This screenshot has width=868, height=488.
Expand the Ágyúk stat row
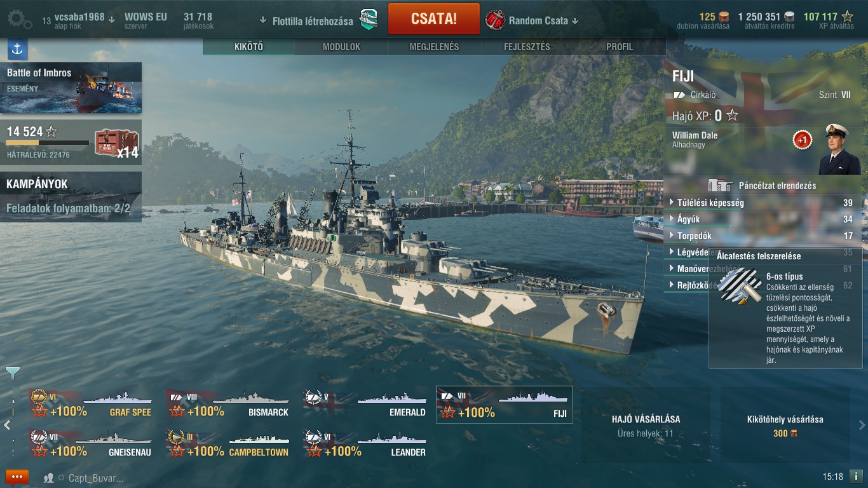762,219
